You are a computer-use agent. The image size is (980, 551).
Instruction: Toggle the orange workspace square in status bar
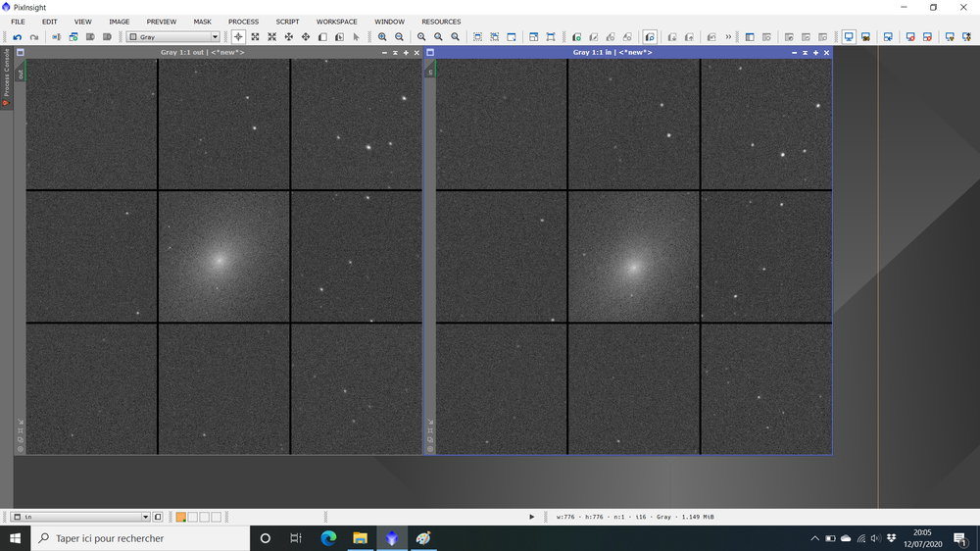(x=180, y=518)
